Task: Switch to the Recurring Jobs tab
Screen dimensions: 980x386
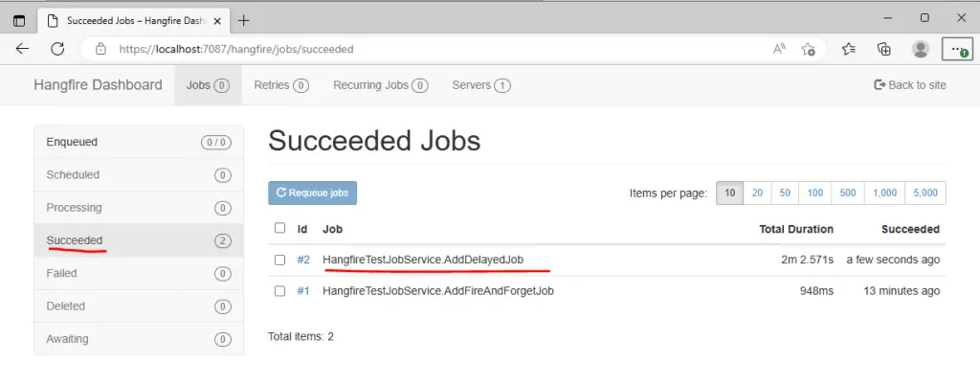Action: tap(381, 85)
